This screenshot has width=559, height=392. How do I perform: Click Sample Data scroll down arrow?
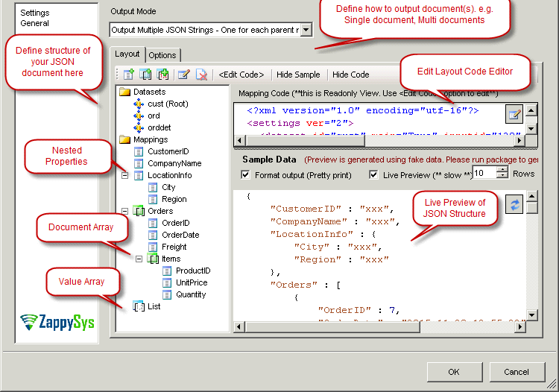[x=531, y=314]
